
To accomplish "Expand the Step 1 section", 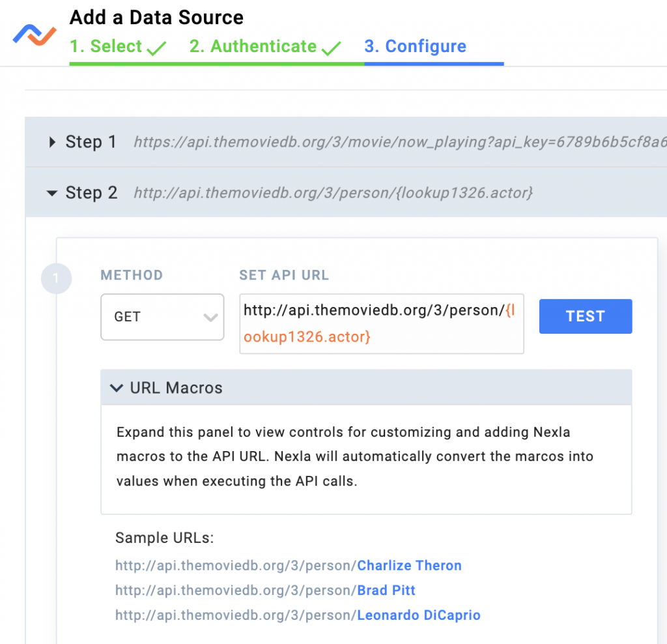I will [91, 142].
